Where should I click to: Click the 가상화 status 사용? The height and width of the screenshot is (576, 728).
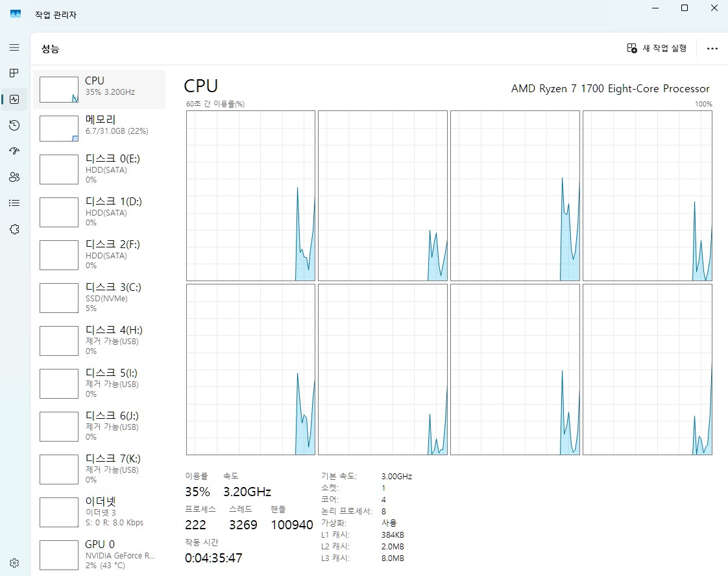(x=389, y=523)
